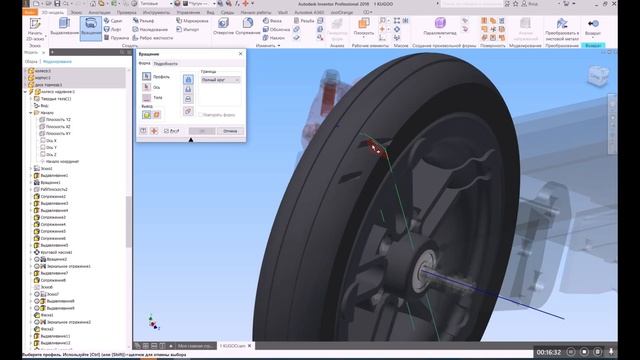Screen dimensions: 640x360
Task: Switch to Подробности tab in revolve dialog
Action: [166, 64]
